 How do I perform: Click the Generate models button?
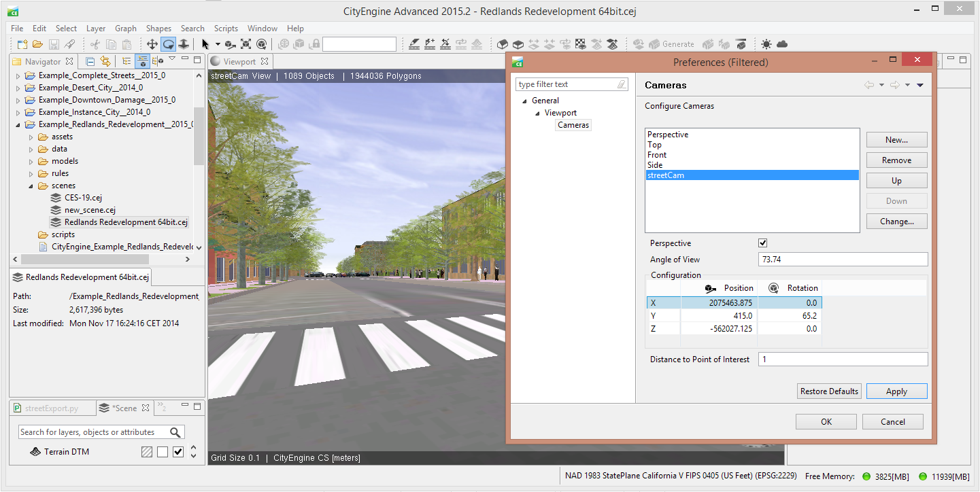pos(671,44)
